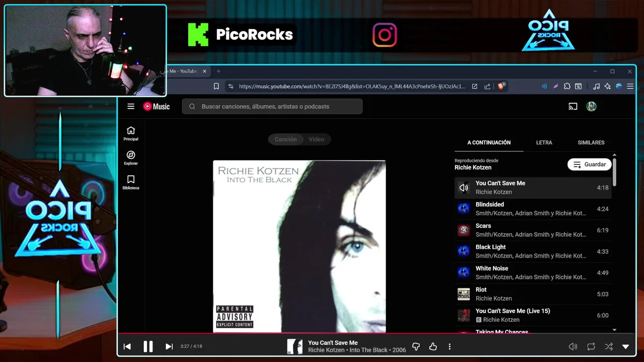Go to Principal home section
Screen dimensions: 644x362
tap(131, 134)
